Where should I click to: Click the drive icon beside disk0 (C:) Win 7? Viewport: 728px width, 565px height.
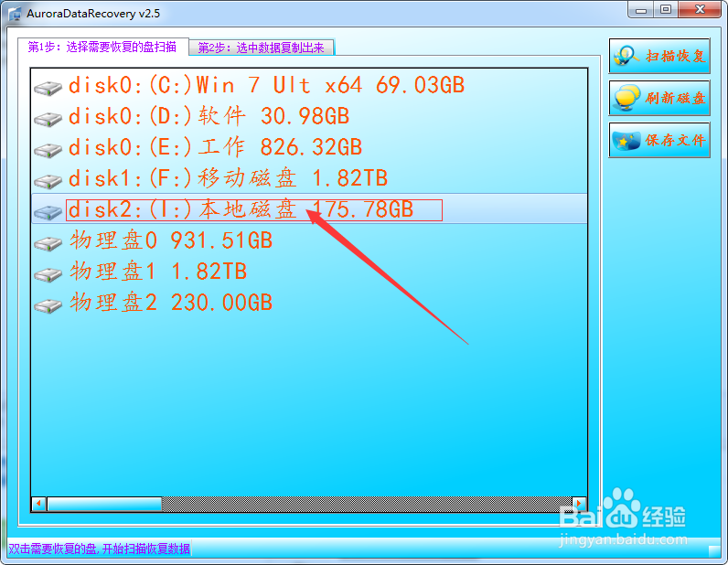[48, 88]
